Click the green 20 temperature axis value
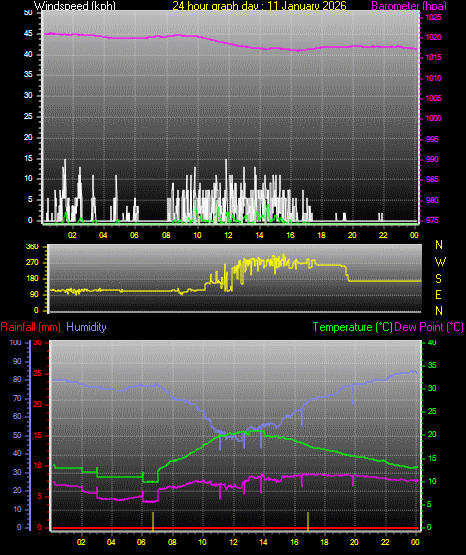This screenshot has width=466, height=555. coord(432,434)
